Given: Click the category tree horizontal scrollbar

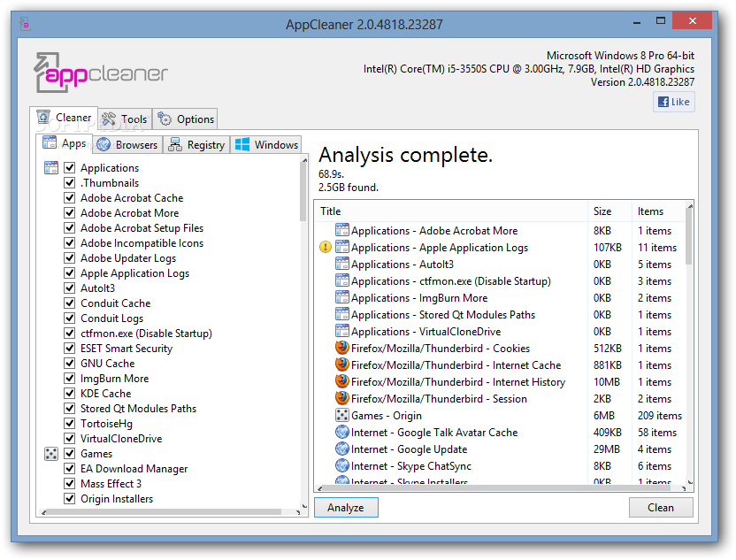Looking at the screenshot, I should 165,512.
